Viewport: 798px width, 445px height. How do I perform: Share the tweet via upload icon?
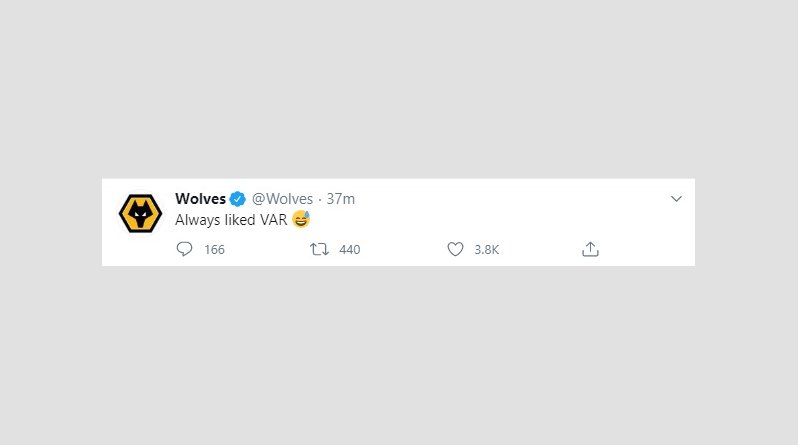[x=590, y=249]
